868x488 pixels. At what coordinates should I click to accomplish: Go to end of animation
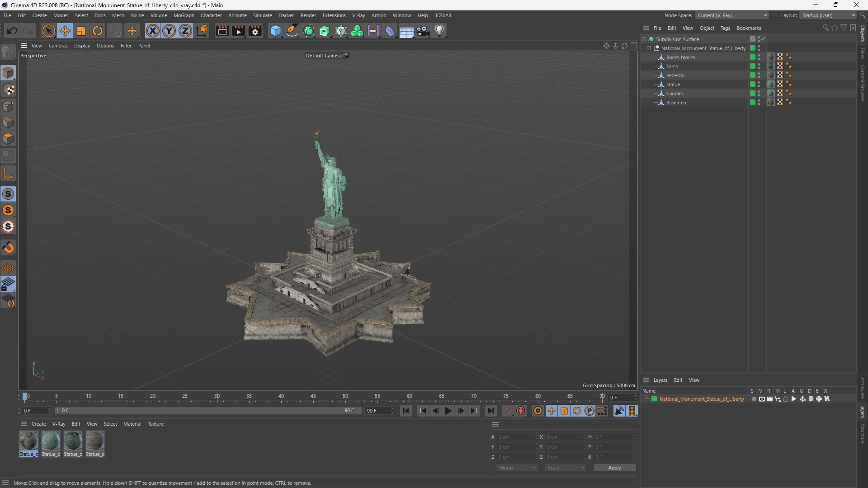coord(491,411)
